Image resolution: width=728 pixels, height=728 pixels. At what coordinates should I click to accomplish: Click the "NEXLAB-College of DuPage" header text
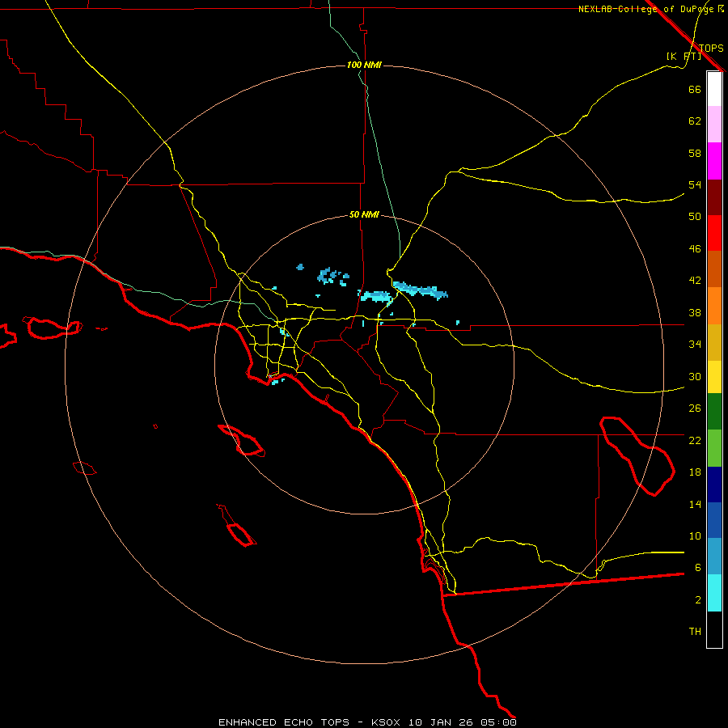(646, 9)
